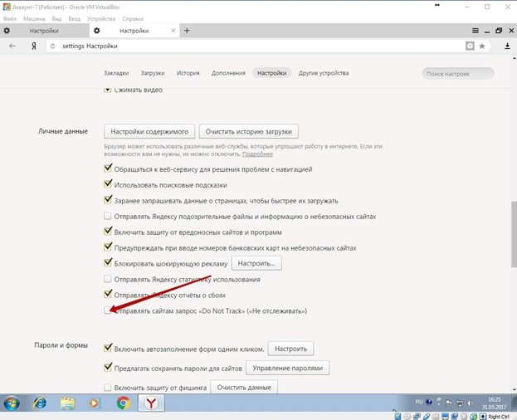Uncheck 'Отправлять Яндексу отчёты о сбоях'
This screenshot has height=420, width=517.
108,294
